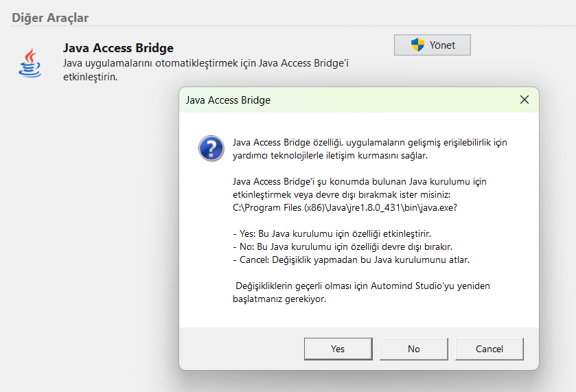Click the '- Cancel:' explanation line
This screenshot has height=392, width=576.
click(351, 260)
